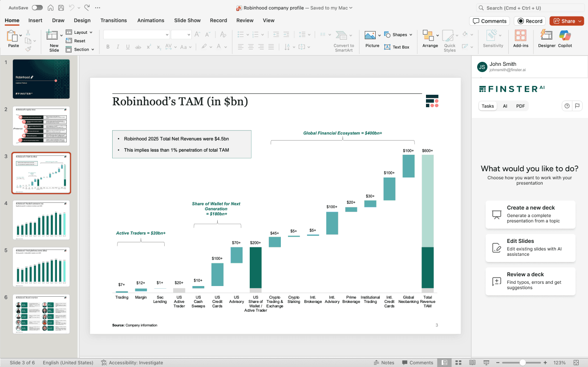Click the flag icon in Finster panel
Image resolution: width=588 pixels, height=367 pixels.
click(577, 106)
